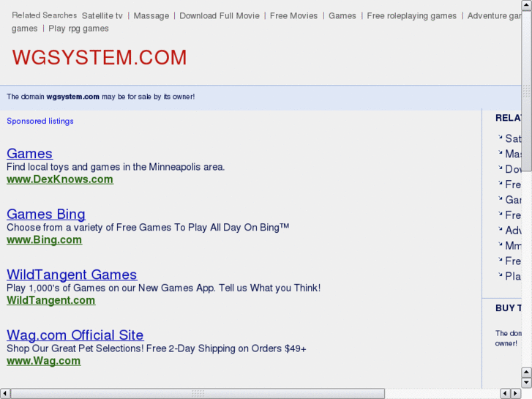This screenshot has height=399, width=532.
Task: Click the wgsystem.com domain for sale notice
Action: pyautogui.click(x=101, y=97)
